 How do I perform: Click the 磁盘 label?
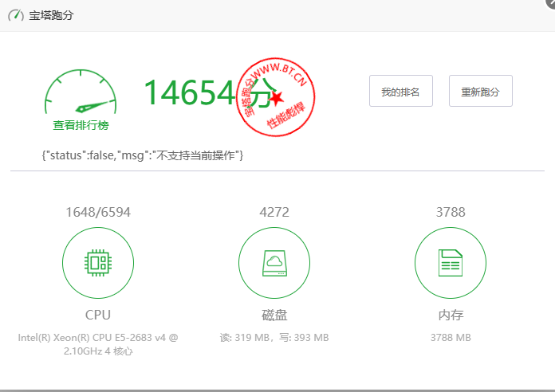click(274, 315)
